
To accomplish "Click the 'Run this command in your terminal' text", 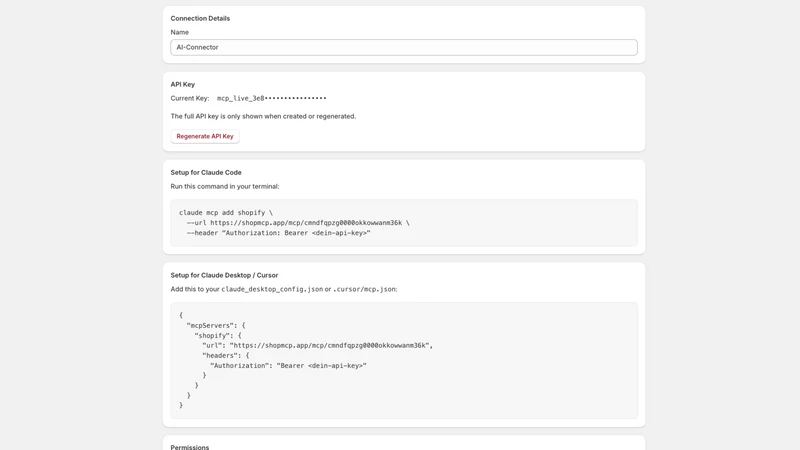I will [225, 187].
